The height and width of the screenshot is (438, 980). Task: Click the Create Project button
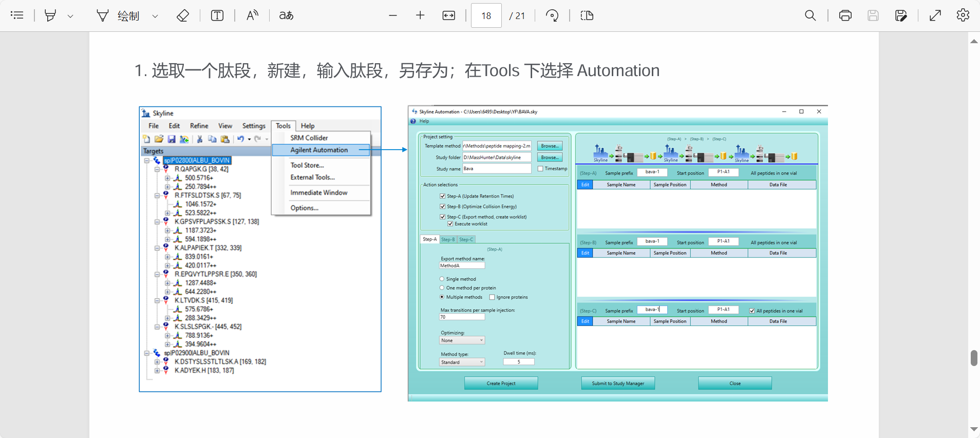pos(501,384)
